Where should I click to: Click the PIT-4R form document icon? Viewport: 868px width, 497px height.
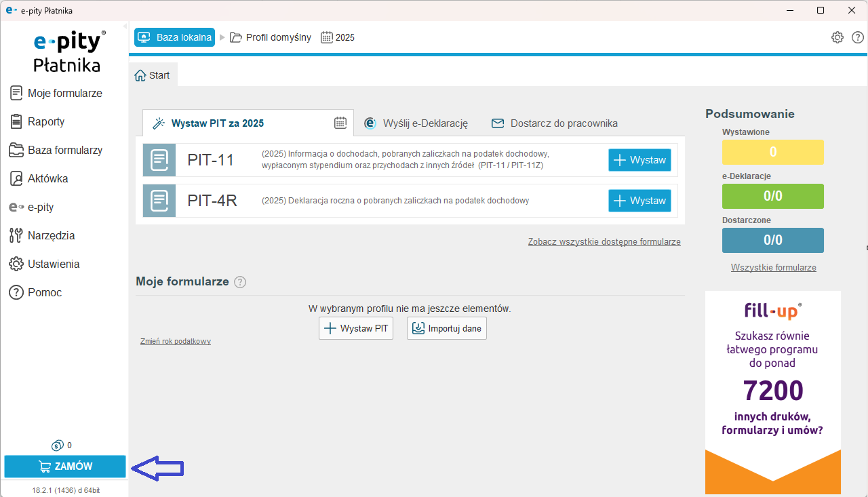click(x=159, y=201)
